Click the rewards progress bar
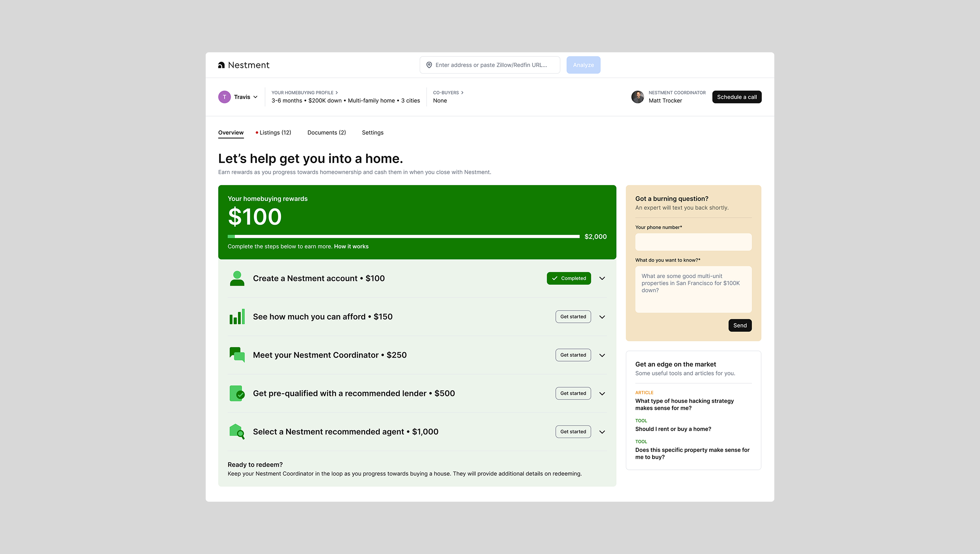Viewport: 980px width, 554px height. pos(403,237)
